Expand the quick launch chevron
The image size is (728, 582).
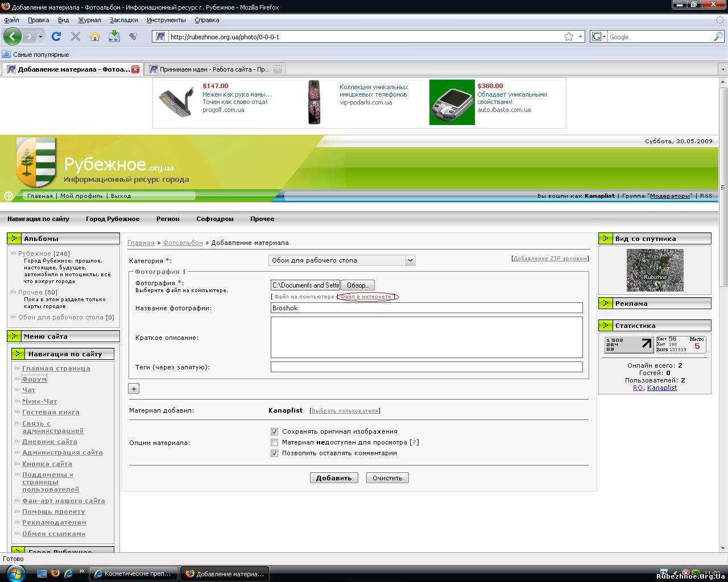coord(82,572)
